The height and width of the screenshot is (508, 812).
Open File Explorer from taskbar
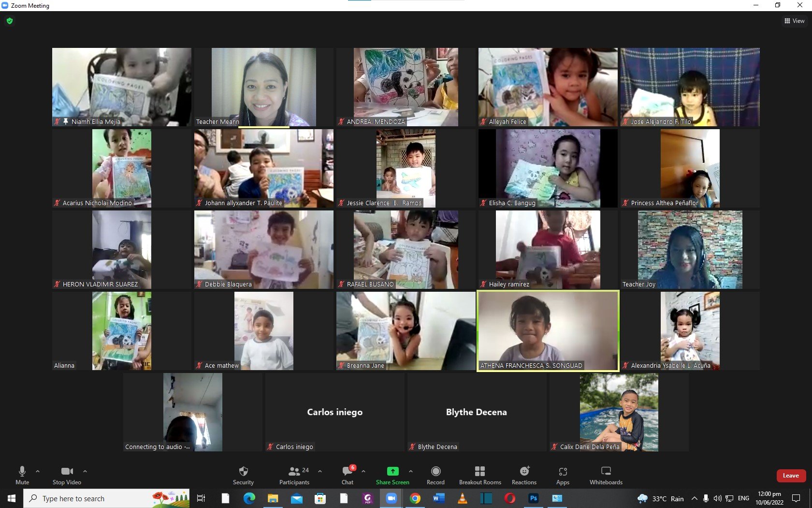pyautogui.click(x=273, y=498)
